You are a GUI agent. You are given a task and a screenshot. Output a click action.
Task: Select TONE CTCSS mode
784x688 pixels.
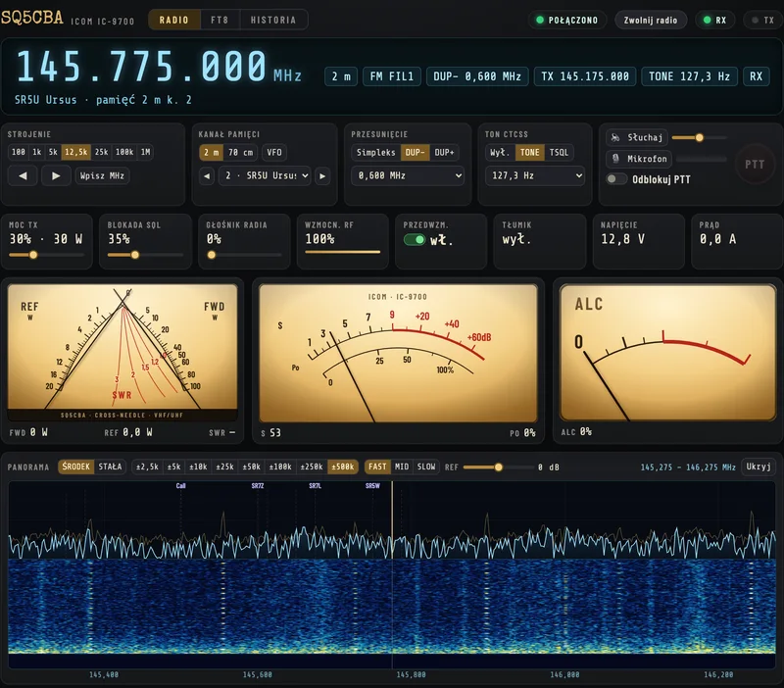(x=529, y=153)
